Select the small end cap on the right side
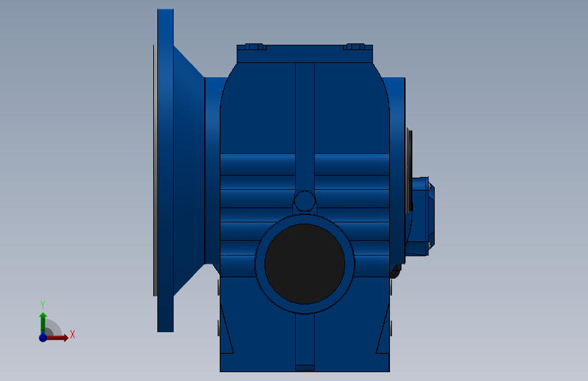 [420, 216]
